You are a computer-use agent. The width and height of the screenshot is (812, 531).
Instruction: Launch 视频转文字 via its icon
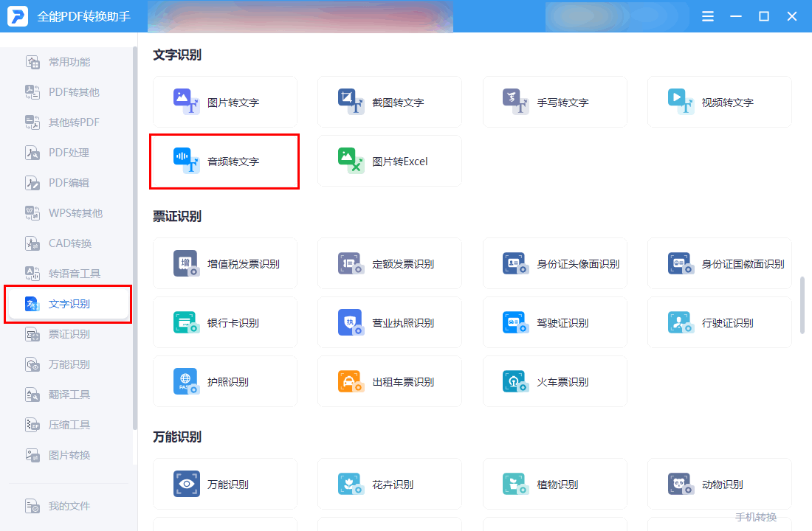(x=681, y=102)
